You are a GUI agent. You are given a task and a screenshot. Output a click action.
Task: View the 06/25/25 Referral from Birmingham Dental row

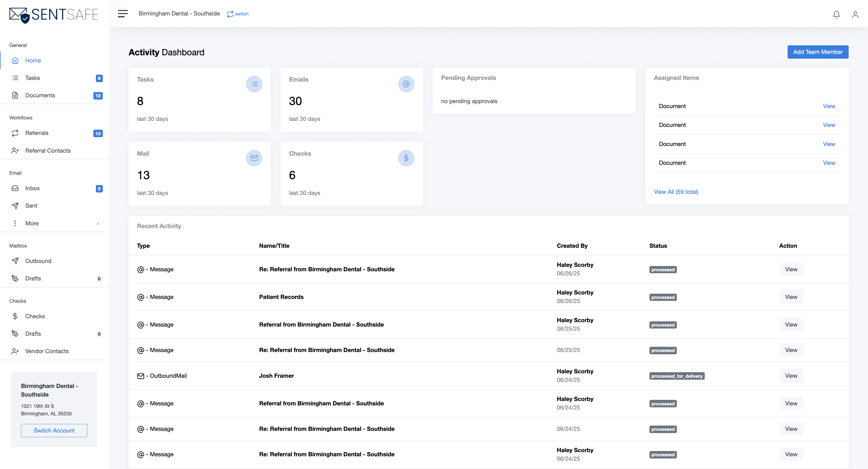click(x=791, y=325)
